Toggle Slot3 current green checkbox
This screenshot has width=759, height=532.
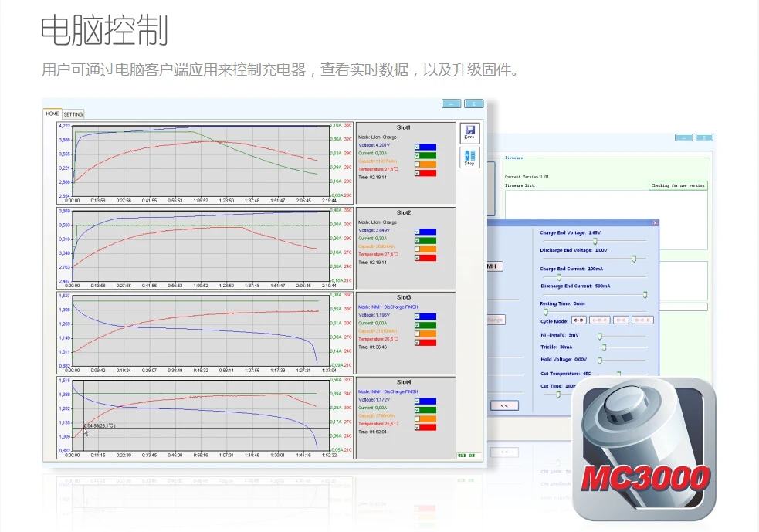pos(417,325)
